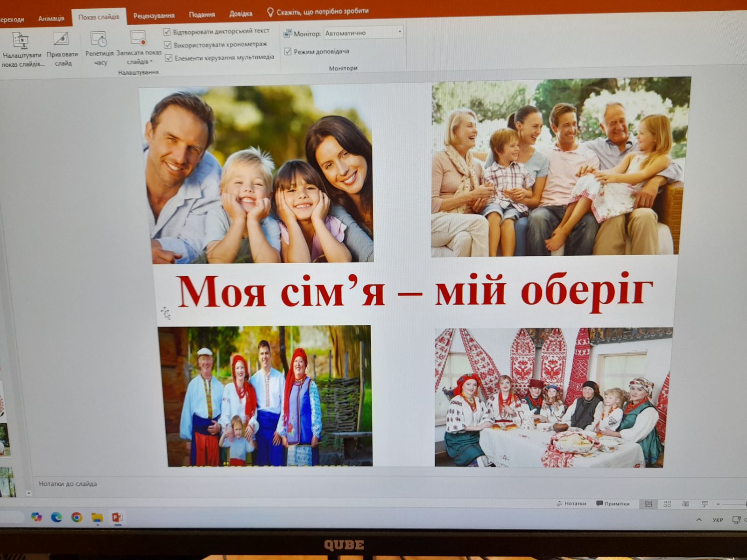Select the bottom-left Ukrainian costume family photo
747x560 pixels.
click(x=265, y=396)
